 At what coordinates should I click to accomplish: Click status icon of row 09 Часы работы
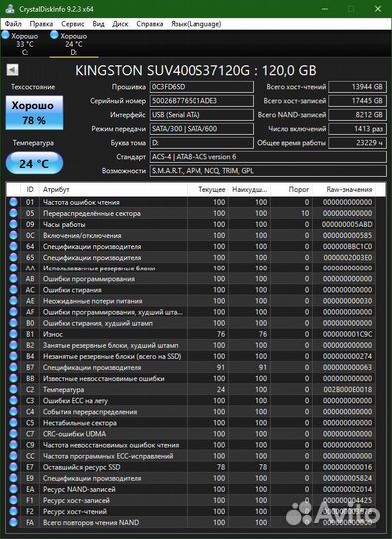pos(13,224)
